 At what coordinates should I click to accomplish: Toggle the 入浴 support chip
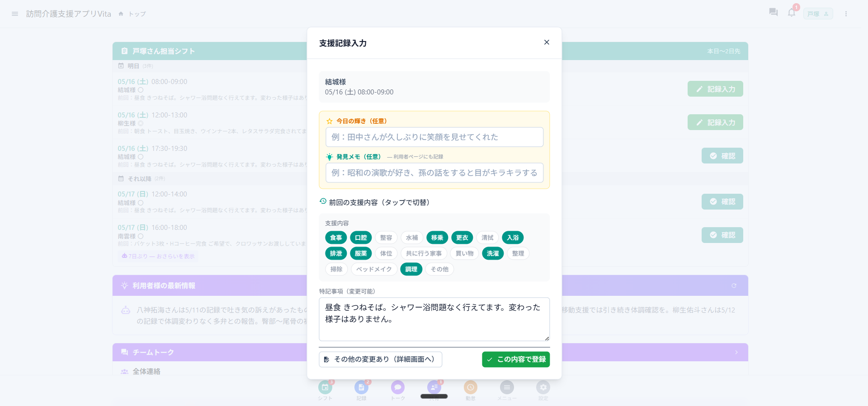513,238
